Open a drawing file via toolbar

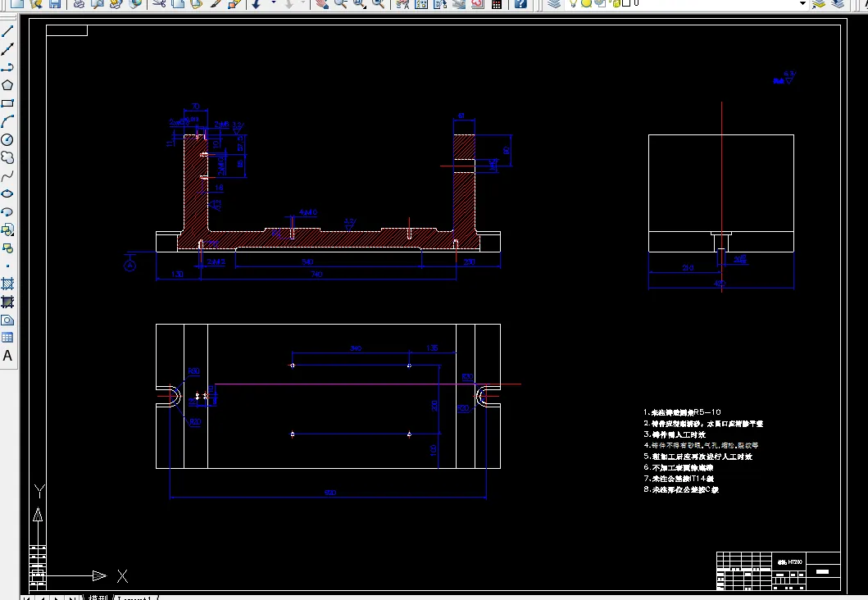pyautogui.click(x=36, y=3)
